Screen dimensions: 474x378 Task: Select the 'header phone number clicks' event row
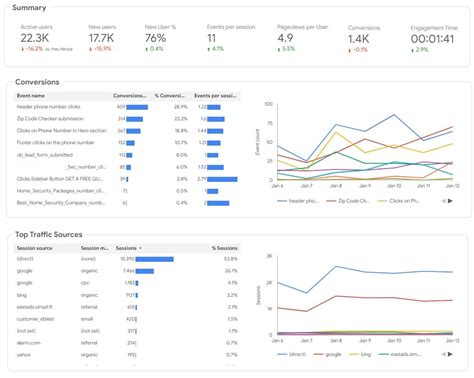(x=127, y=107)
